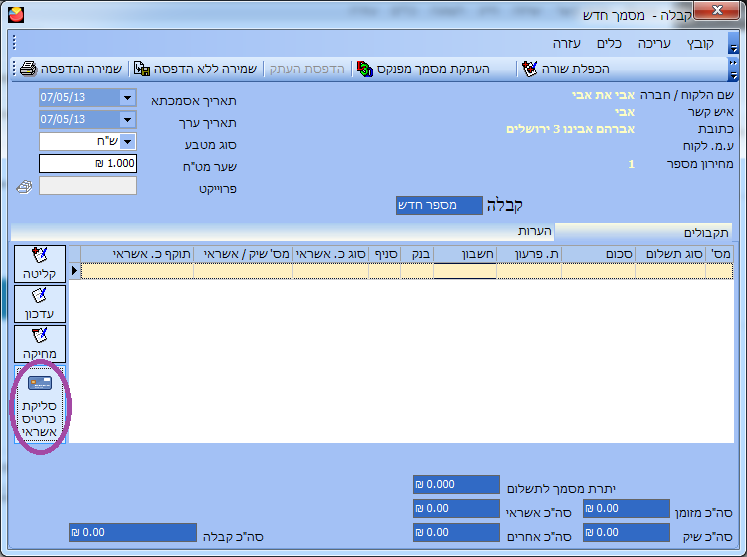Screen dimensions: 747x557
Task: Click the בנק column header
Action: pyautogui.click(x=417, y=254)
